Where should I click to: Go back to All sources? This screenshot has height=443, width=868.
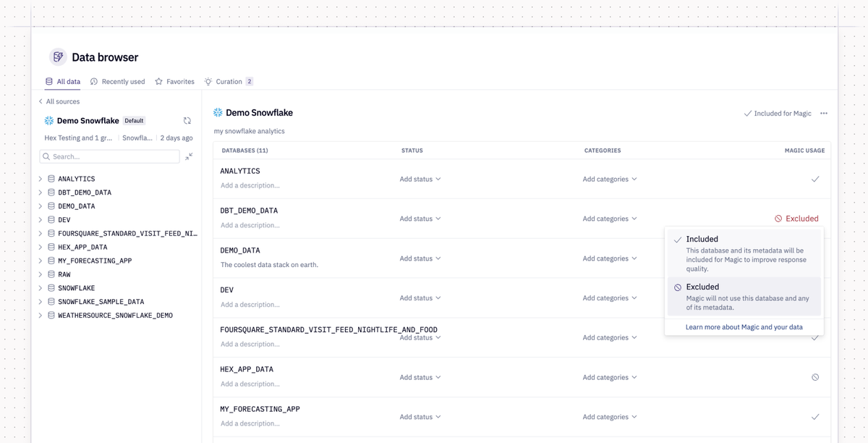(x=59, y=101)
